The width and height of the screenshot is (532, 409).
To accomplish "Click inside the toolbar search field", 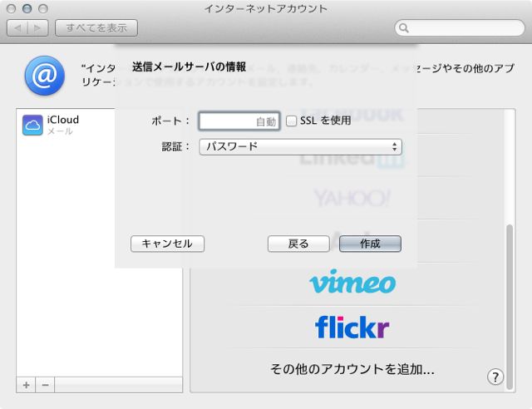I will (460, 27).
